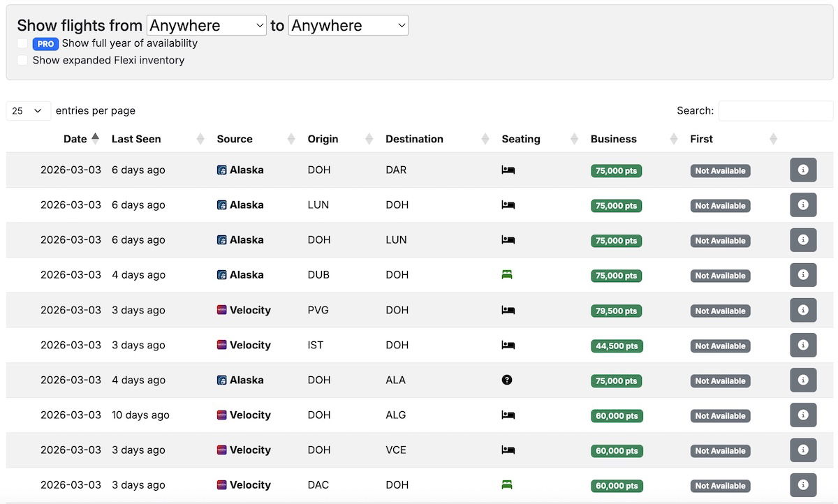This screenshot has width=838, height=504.
Task: Open info button for IST to DOH row
Action: tap(803, 345)
